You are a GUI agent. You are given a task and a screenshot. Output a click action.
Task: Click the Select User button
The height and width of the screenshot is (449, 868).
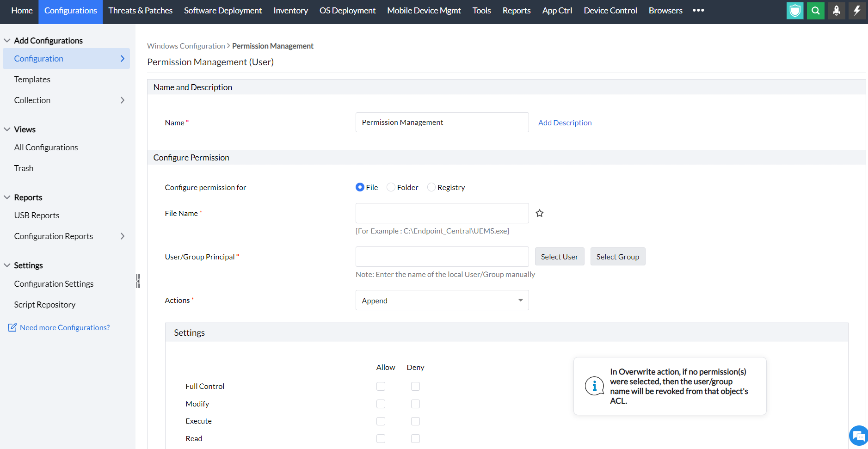click(x=559, y=257)
